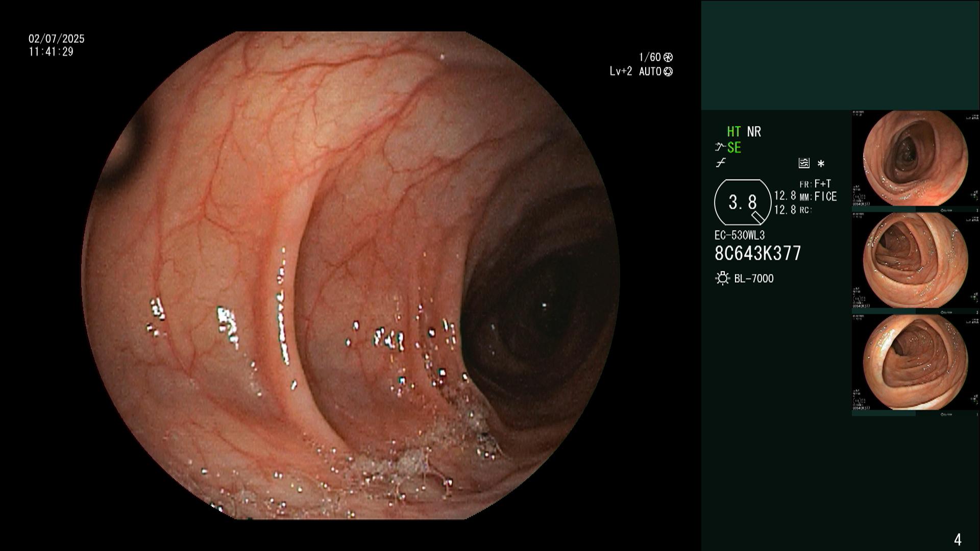The image size is (980, 551).
Task: Click the 3.8 scope channel diameter indicator
Action: pyautogui.click(x=743, y=203)
